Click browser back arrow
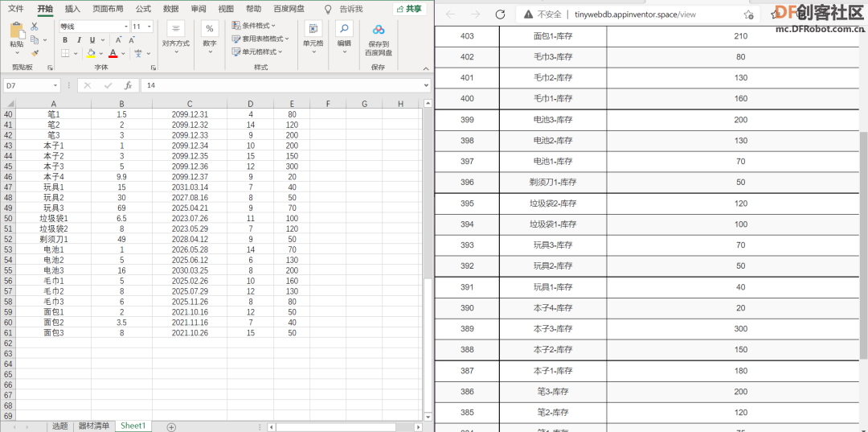Screen dimensions: 868x432 click(x=450, y=14)
